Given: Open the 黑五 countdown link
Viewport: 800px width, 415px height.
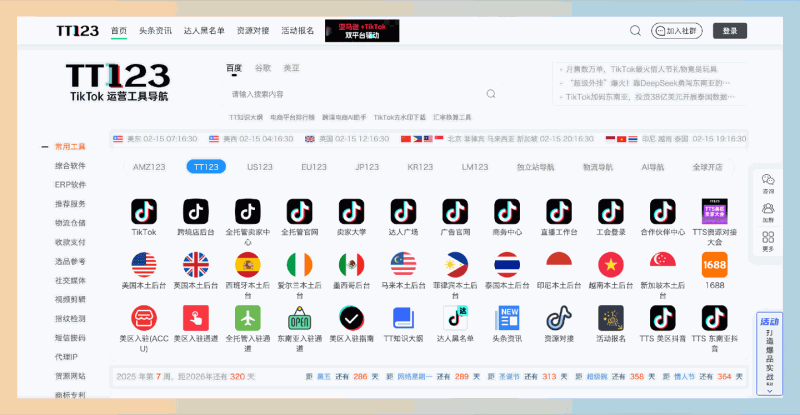Looking at the screenshot, I should [x=324, y=377].
